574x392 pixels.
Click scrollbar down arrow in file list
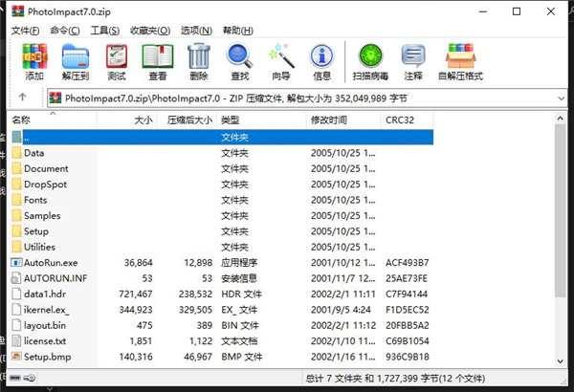560,360
